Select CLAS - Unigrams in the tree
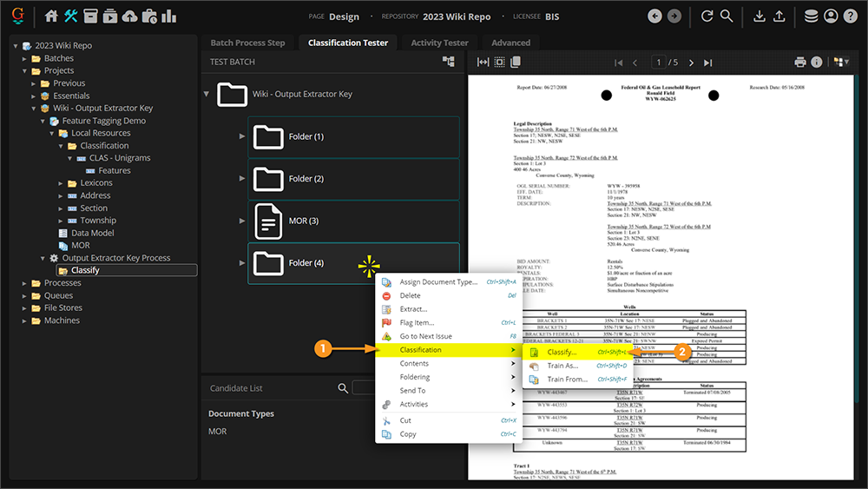Viewport: 868px width, 489px height. point(119,158)
